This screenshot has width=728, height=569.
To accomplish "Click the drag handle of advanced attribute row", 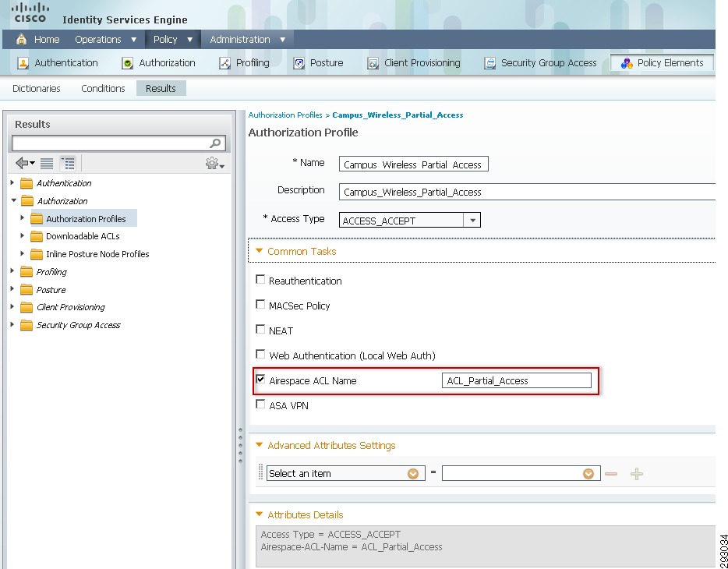I will (x=260, y=472).
